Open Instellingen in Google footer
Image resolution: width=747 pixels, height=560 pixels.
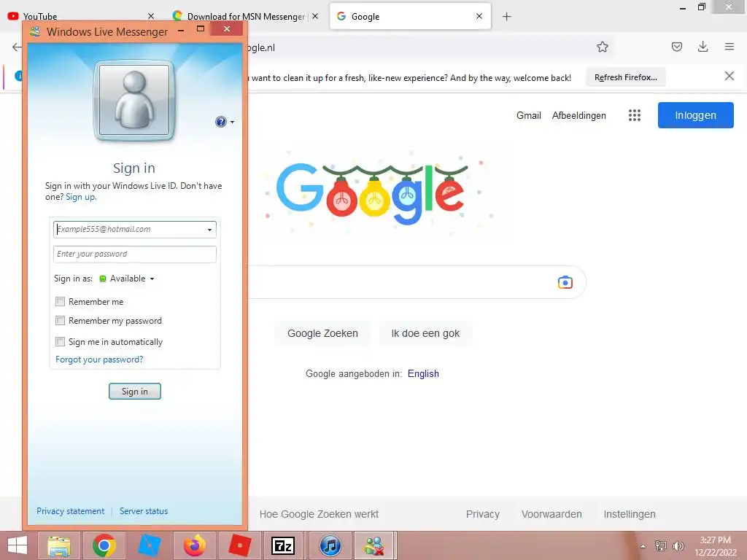(630, 514)
